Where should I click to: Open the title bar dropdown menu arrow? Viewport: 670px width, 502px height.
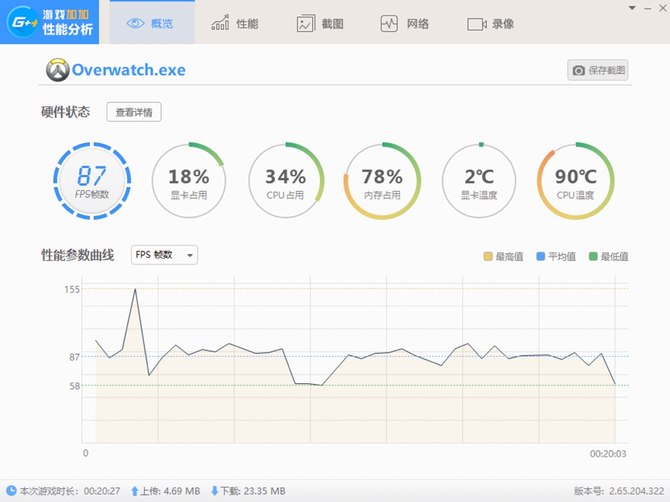pyautogui.click(x=632, y=8)
